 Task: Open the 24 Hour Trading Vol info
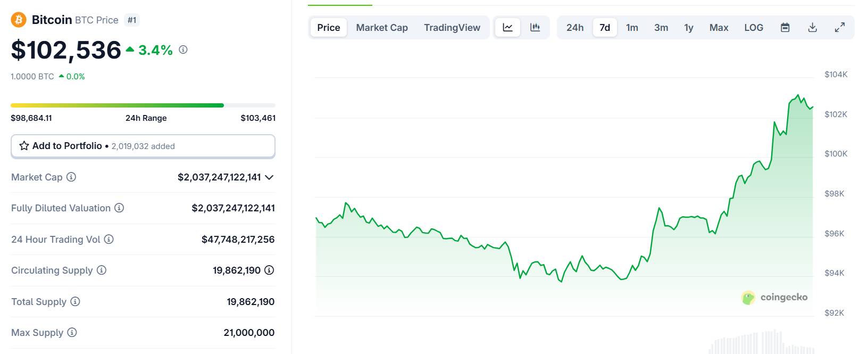(109, 239)
